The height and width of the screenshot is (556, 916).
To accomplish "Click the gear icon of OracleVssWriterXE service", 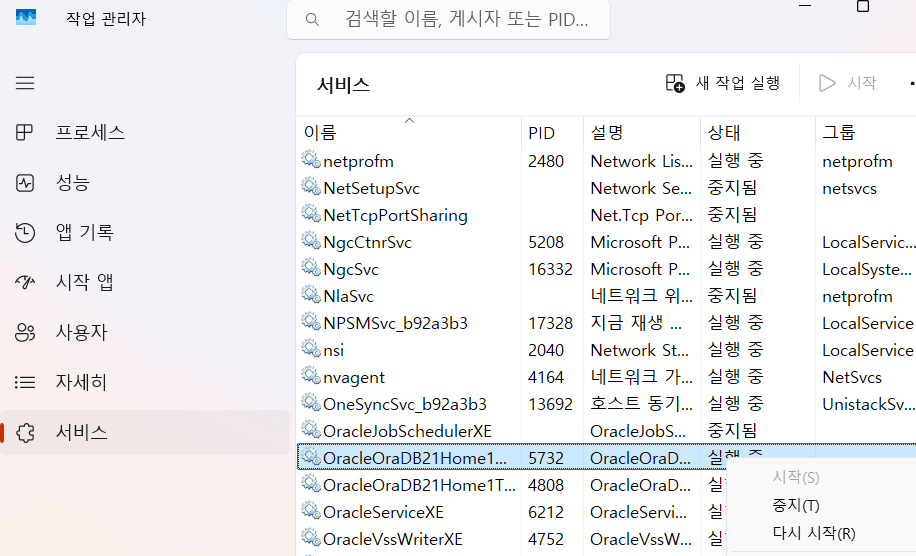I will (311, 537).
